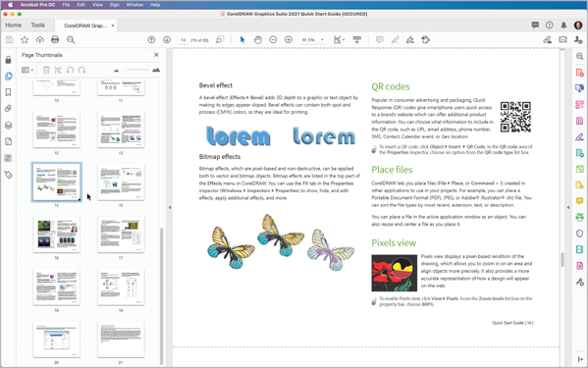Open the Stamp tool
Image resolution: width=588 pixels, height=368 pixels.
tap(426, 39)
